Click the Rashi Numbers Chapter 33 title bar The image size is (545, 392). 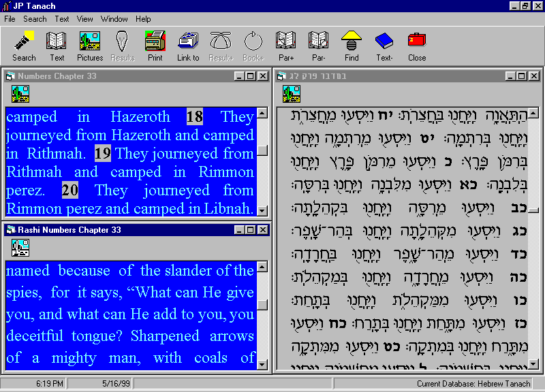[x=137, y=230]
